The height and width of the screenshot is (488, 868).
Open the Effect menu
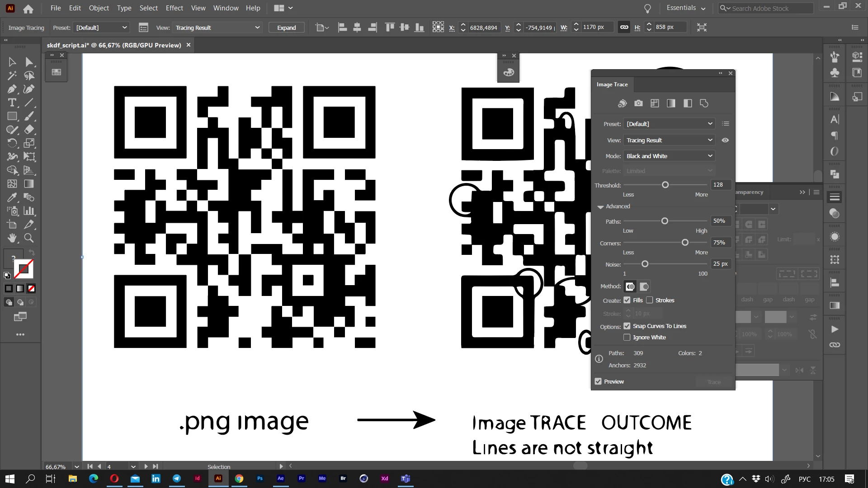point(174,8)
